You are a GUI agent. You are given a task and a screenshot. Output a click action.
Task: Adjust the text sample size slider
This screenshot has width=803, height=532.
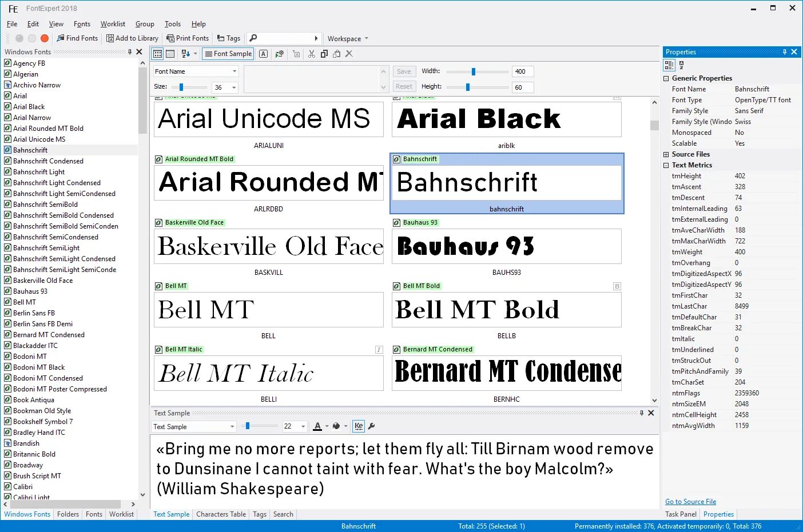pos(247,426)
